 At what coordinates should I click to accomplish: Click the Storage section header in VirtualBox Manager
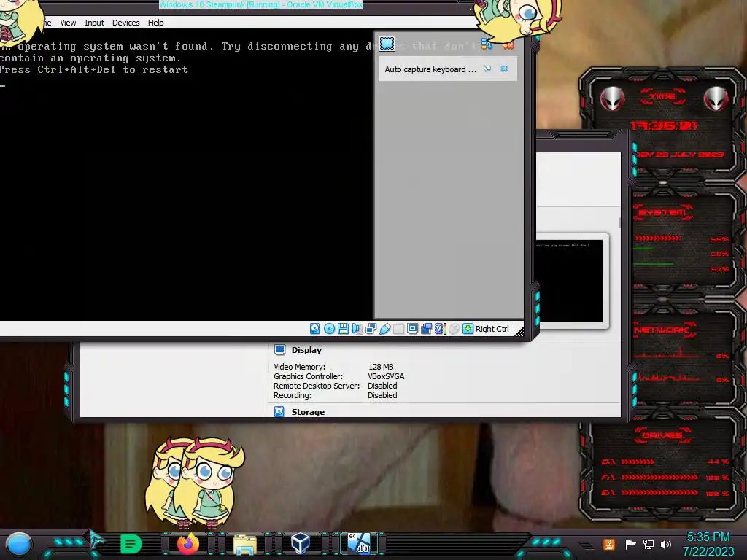pyautogui.click(x=308, y=412)
